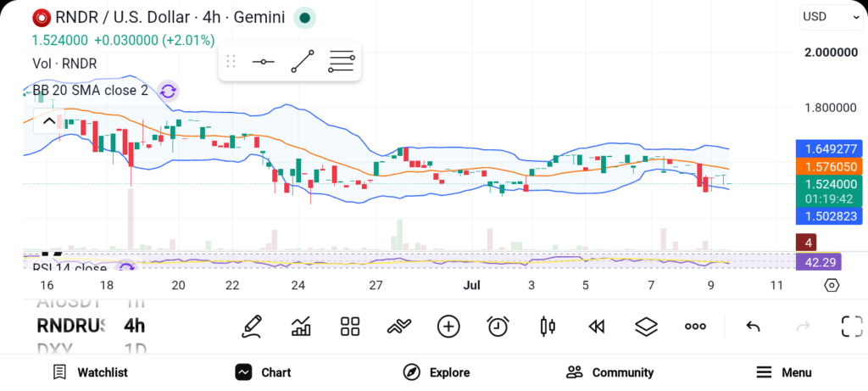
Task: Select the horizontal line drawing tool
Action: point(264,61)
